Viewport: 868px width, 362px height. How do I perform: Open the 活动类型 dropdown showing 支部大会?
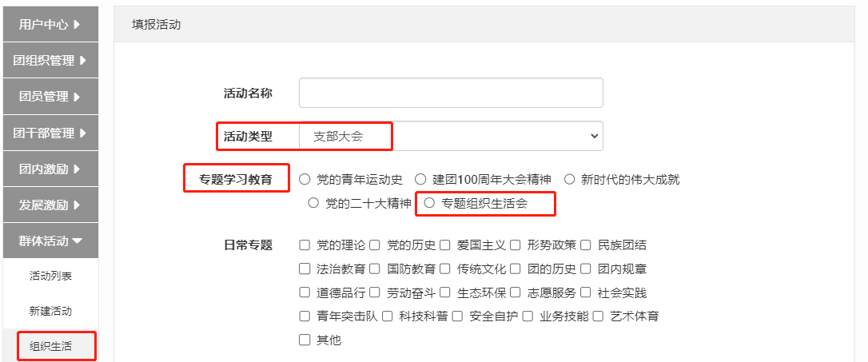click(x=451, y=136)
